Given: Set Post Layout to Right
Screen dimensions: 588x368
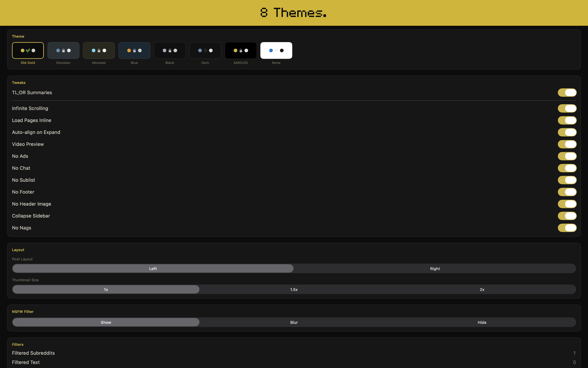Looking at the screenshot, I should tap(435, 268).
